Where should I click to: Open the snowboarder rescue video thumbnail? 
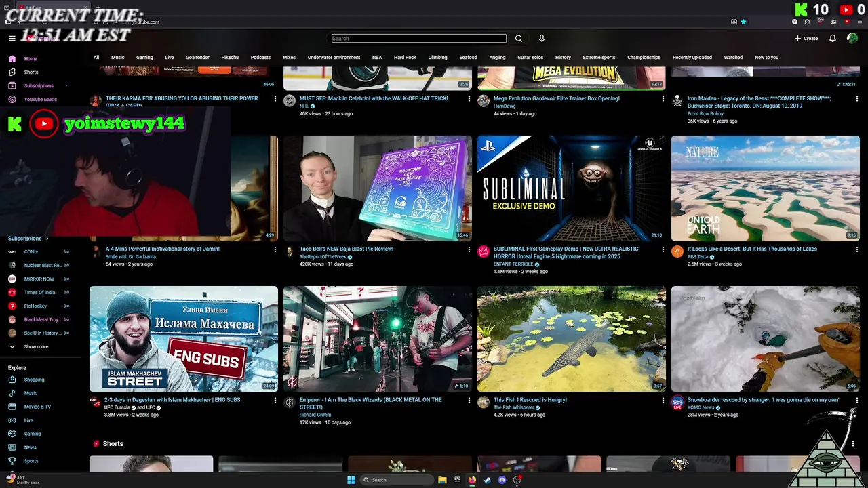766,339
